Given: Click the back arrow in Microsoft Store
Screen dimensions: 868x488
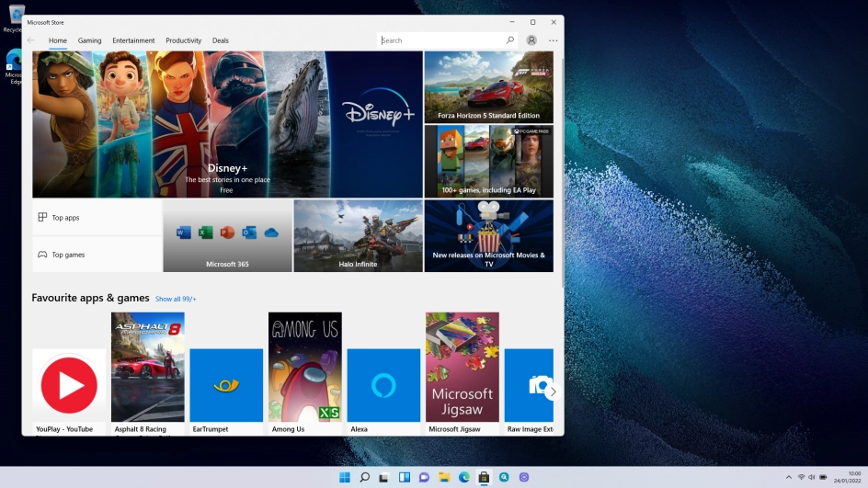Looking at the screenshot, I should click(31, 40).
